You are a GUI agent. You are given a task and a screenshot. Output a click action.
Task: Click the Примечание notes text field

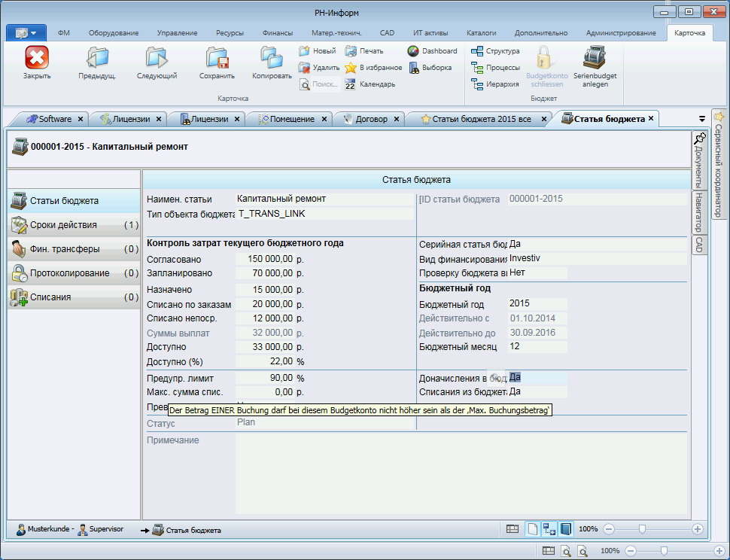[x=461, y=473]
